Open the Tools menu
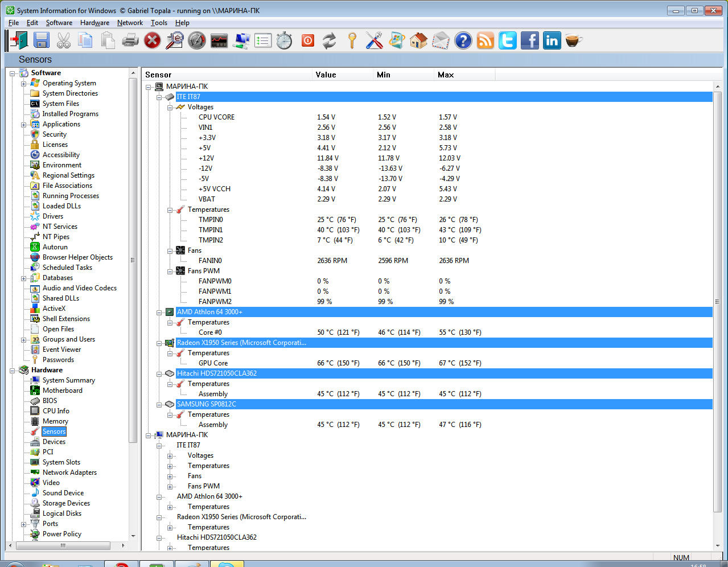The width and height of the screenshot is (728, 567). click(x=159, y=23)
